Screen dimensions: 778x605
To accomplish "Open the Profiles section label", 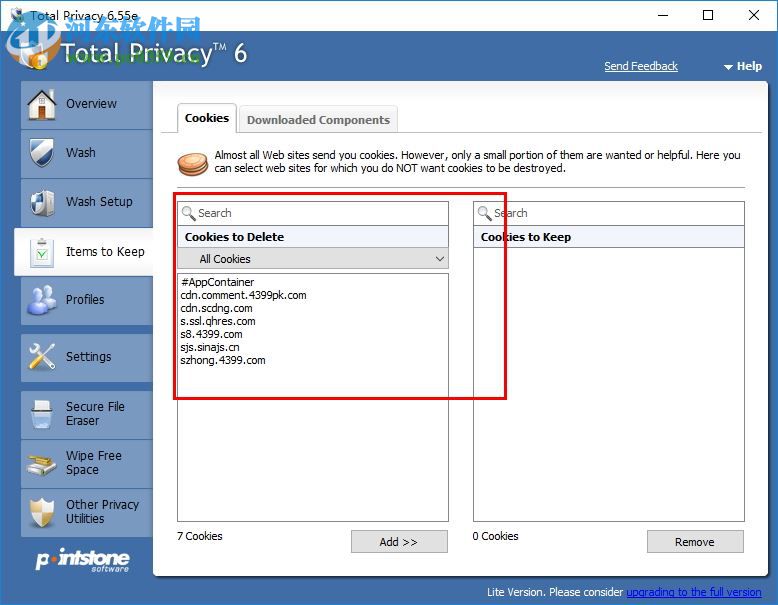I will point(85,300).
